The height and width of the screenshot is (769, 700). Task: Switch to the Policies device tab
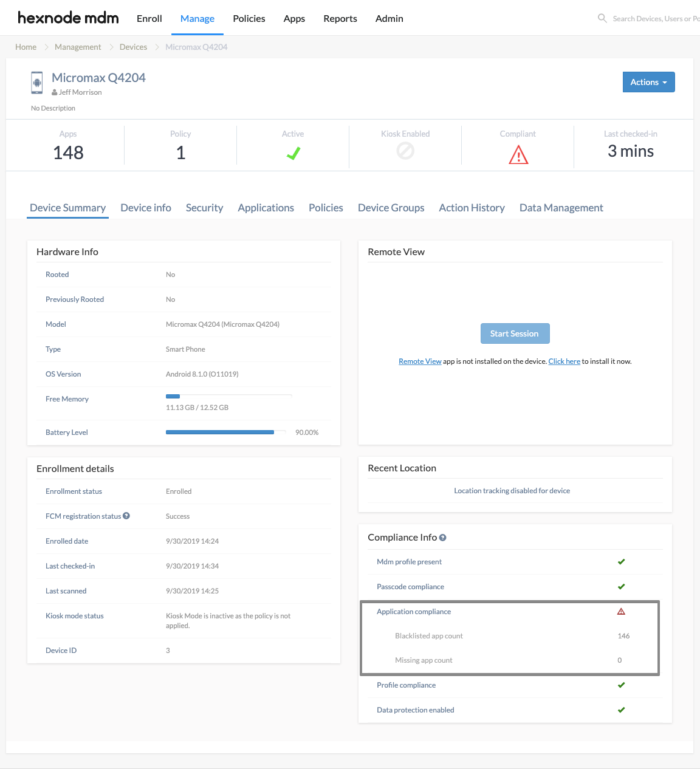pos(326,208)
